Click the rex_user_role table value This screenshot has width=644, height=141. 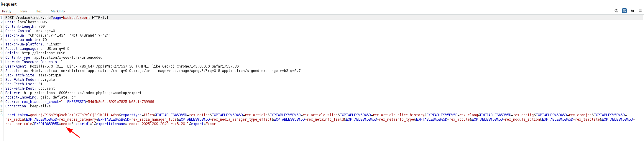click(19, 124)
